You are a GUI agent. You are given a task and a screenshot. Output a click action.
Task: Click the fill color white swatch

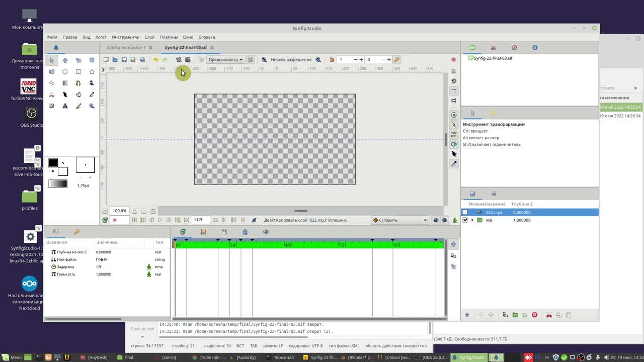(x=62, y=172)
